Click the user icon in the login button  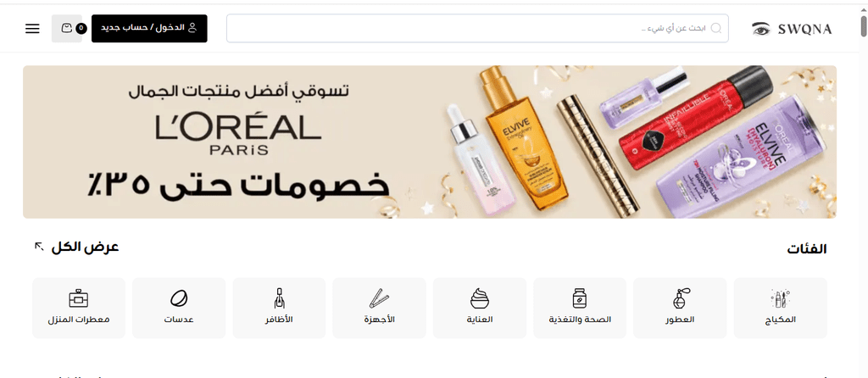tap(192, 28)
